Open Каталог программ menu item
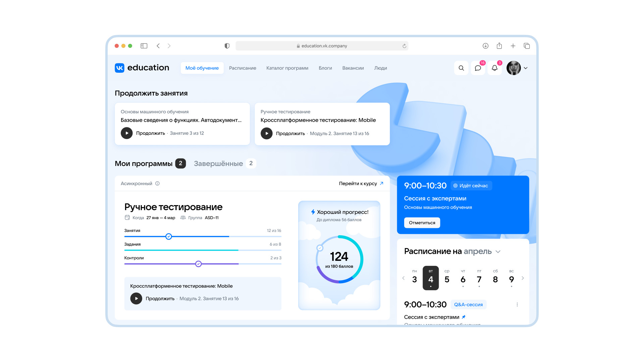This screenshot has width=644, height=362. tap(287, 68)
